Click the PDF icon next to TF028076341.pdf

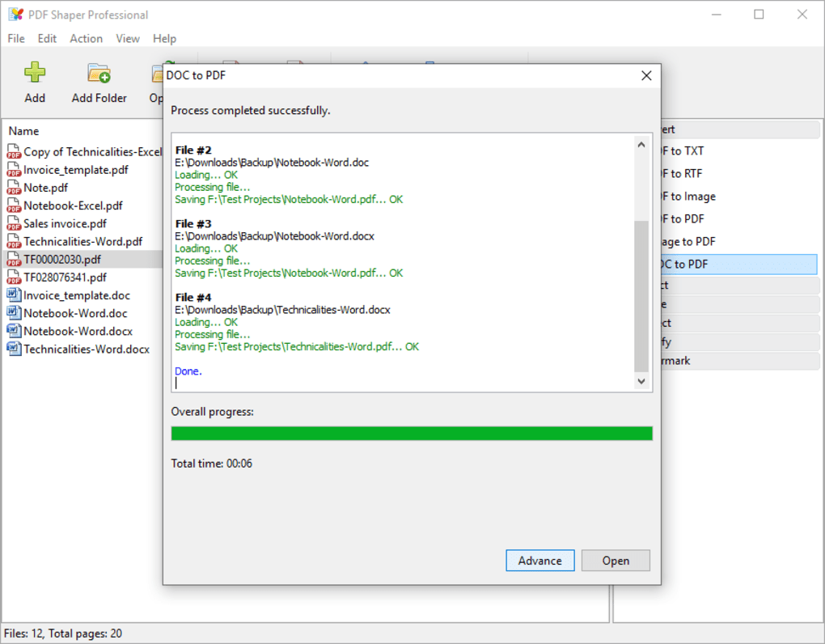[x=14, y=277]
